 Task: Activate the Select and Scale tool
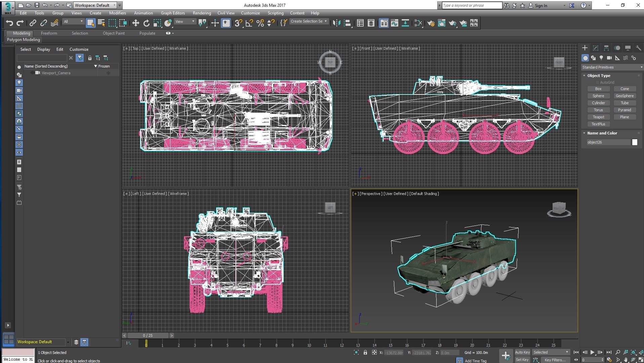click(157, 23)
